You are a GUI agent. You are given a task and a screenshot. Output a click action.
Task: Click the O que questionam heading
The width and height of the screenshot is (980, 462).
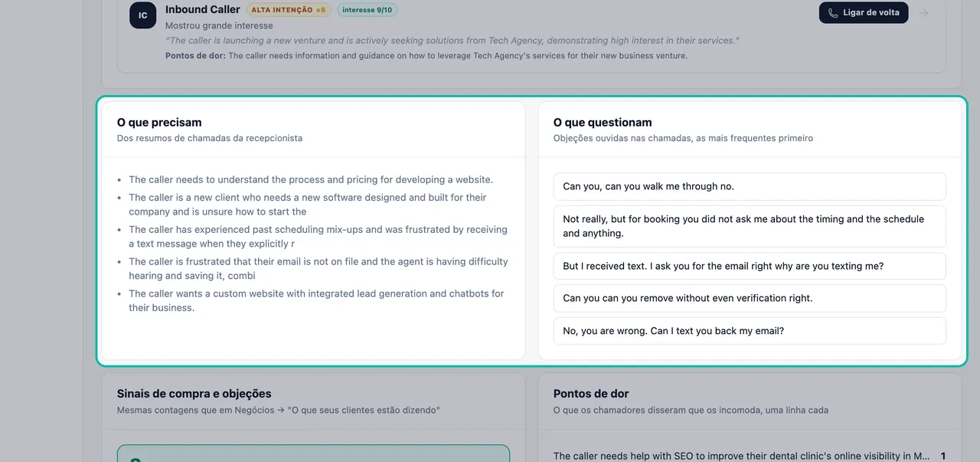[x=603, y=123]
